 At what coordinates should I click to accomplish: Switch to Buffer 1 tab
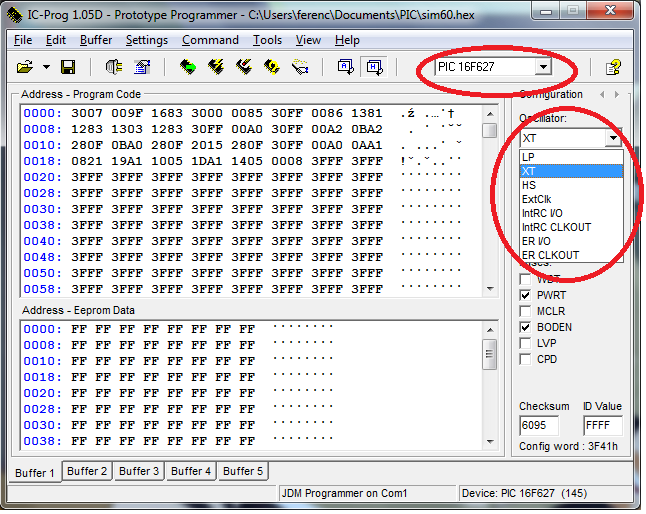tap(35, 472)
